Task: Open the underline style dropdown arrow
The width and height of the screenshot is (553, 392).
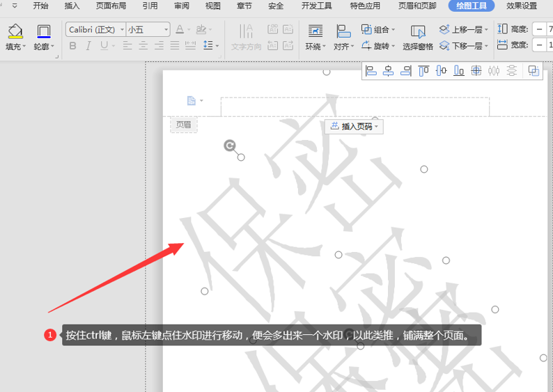Action: click(x=114, y=46)
